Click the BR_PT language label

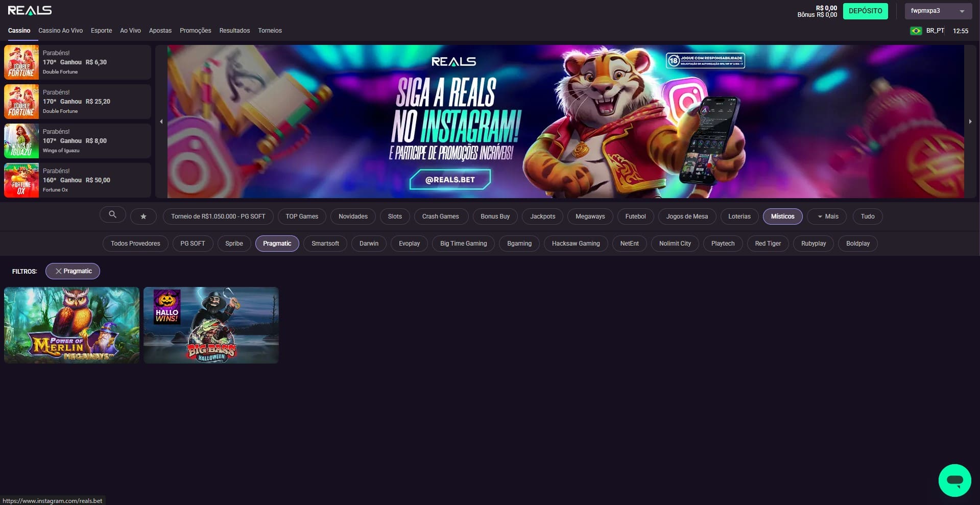[x=935, y=31]
